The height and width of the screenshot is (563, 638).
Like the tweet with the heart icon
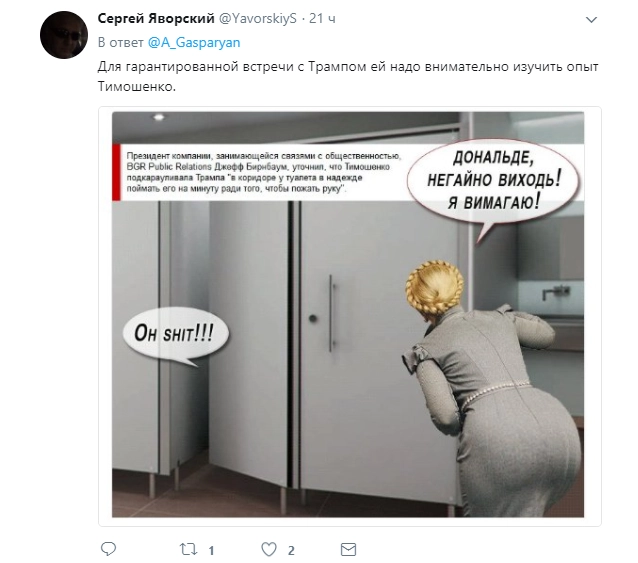tap(269, 550)
